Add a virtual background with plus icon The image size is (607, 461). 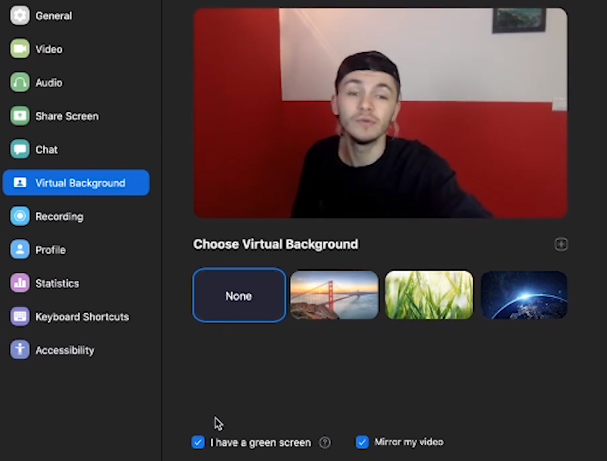click(x=561, y=244)
